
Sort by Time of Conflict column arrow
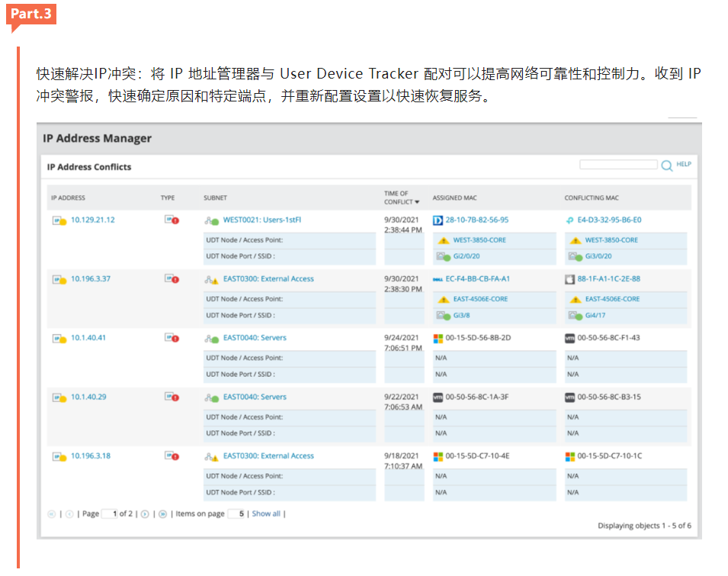[417, 202]
